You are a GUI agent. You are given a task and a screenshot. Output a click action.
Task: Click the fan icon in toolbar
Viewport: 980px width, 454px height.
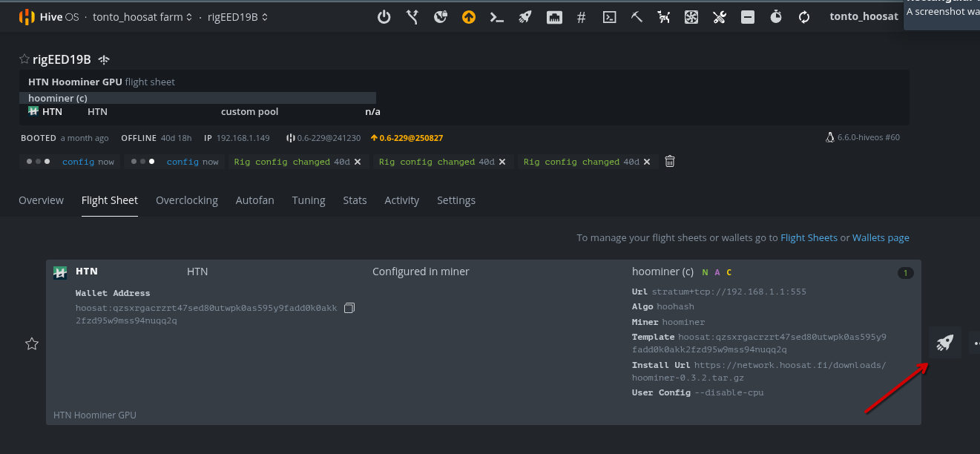pos(691,16)
